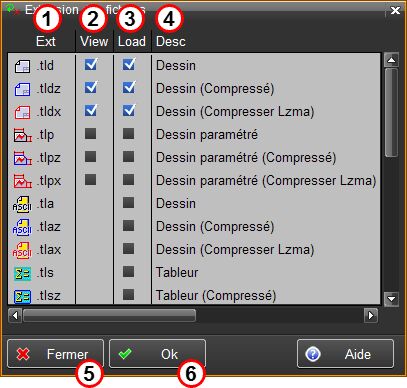Click the vertical scrollbar down arrow
The image size is (407, 388).
point(391,298)
